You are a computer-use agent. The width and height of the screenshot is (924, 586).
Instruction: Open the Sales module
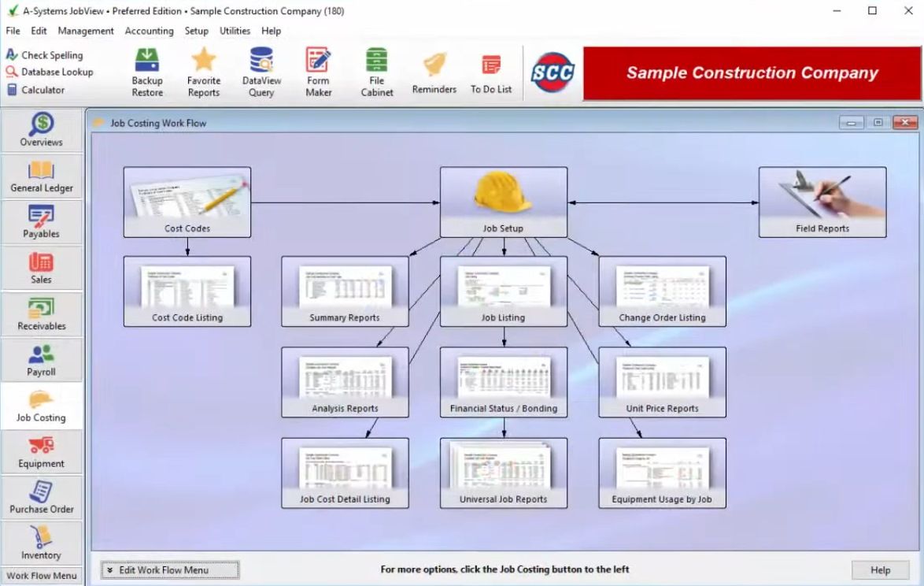click(41, 268)
